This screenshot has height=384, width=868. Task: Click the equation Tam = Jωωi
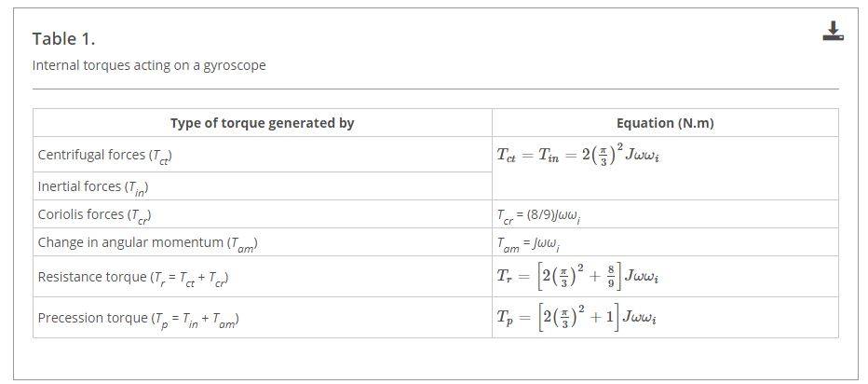click(x=528, y=243)
